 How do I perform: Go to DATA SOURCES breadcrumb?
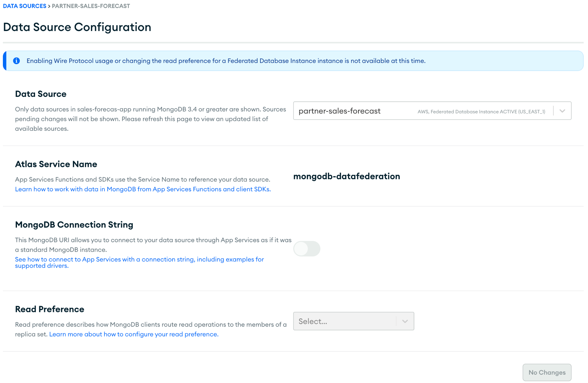pyautogui.click(x=24, y=6)
